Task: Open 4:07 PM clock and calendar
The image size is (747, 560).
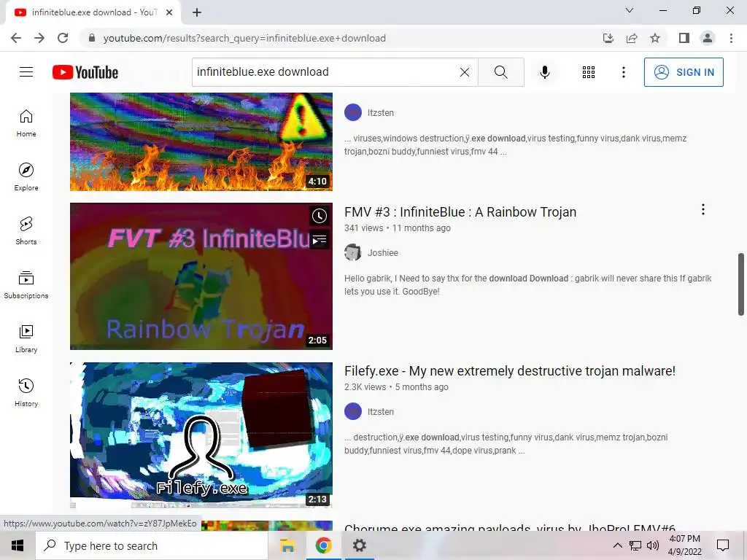Action: pyautogui.click(x=684, y=545)
